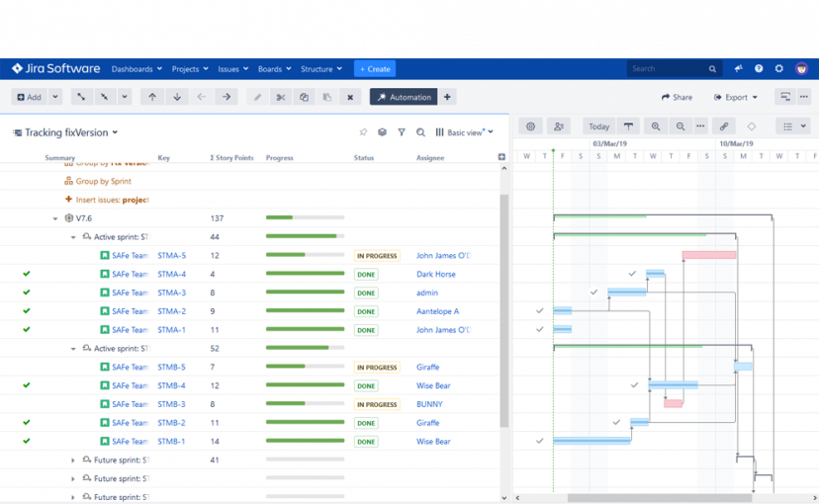
Task: Open the Boards menu
Action: click(x=275, y=69)
